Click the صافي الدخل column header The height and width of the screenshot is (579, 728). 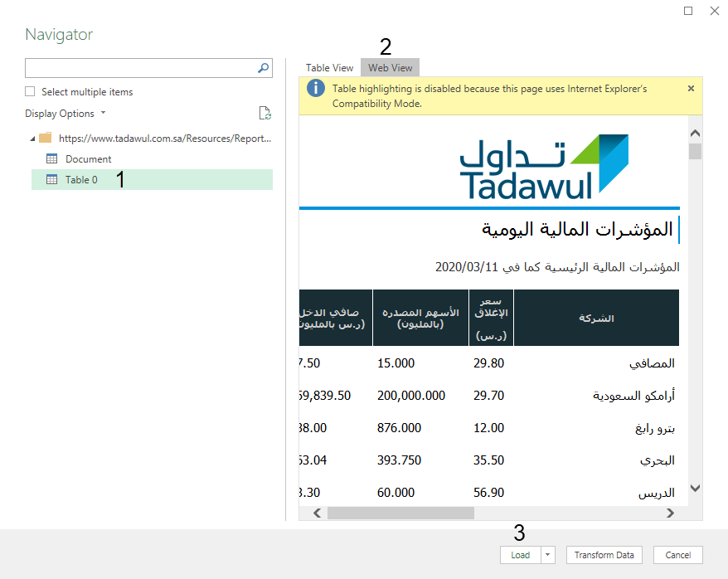point(336,318)
